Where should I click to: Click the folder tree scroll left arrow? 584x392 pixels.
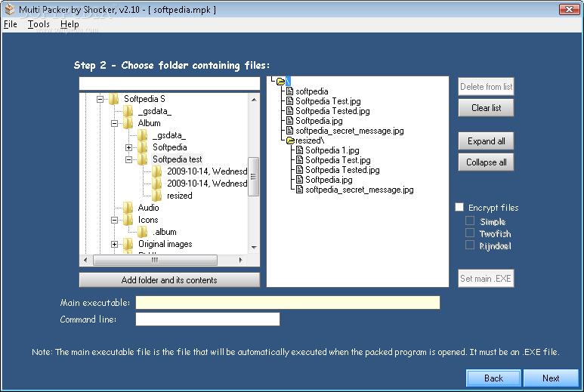(85, 260)
